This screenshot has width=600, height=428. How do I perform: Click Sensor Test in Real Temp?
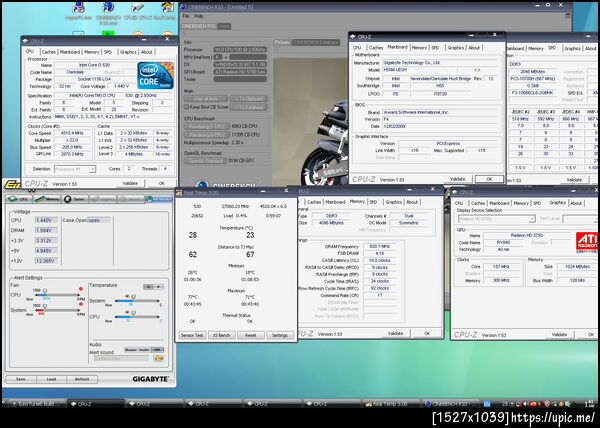192,335
